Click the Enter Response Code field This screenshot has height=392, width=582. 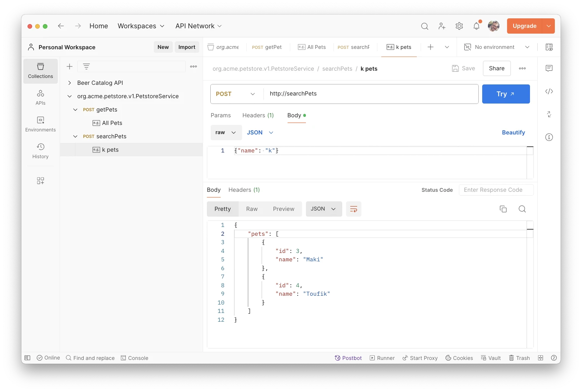tap(496, 190)
